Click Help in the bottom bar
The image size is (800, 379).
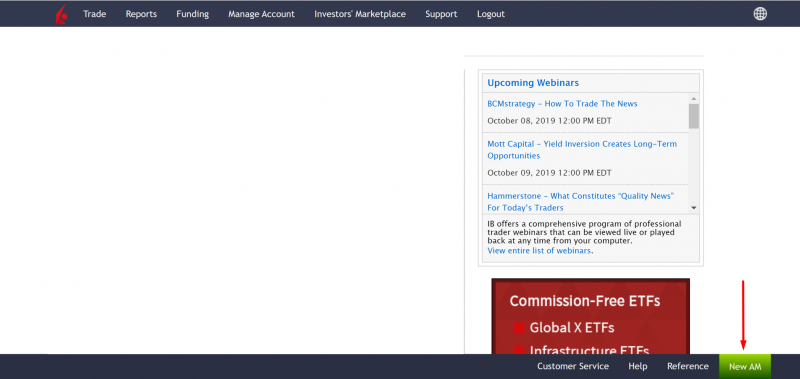click(638, 366)
